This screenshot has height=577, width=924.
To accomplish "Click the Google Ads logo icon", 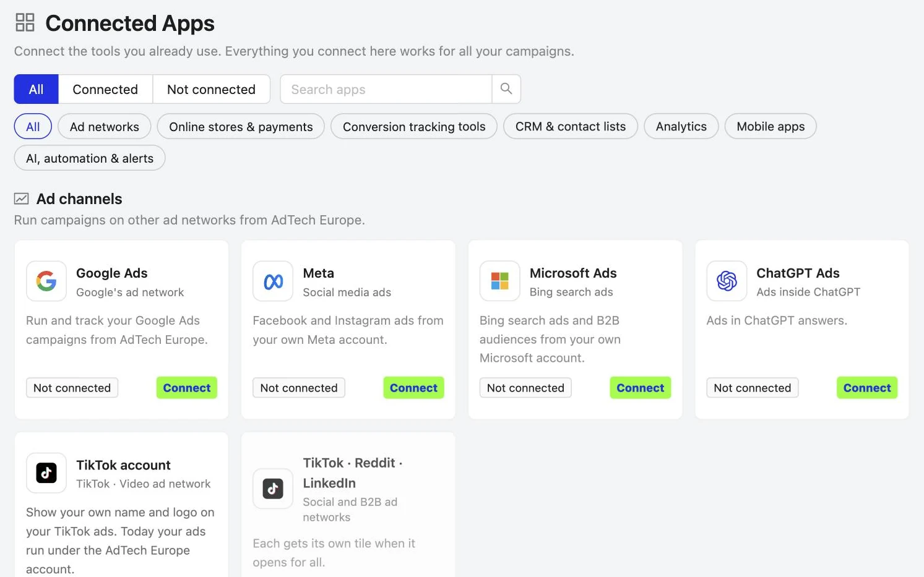I will (x=46, y=281).
